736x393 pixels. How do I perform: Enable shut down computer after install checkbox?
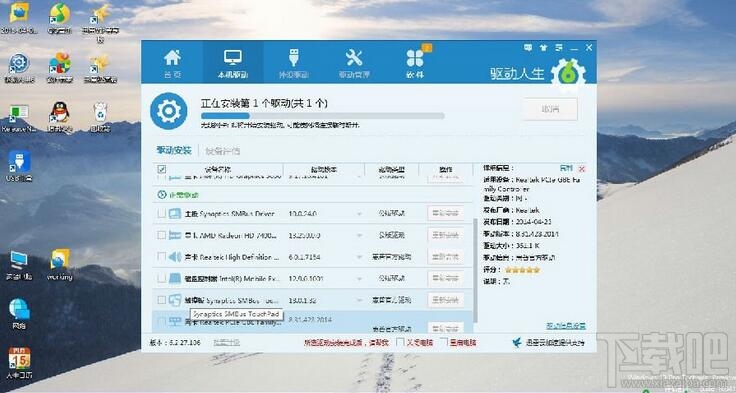click(400, 343)
